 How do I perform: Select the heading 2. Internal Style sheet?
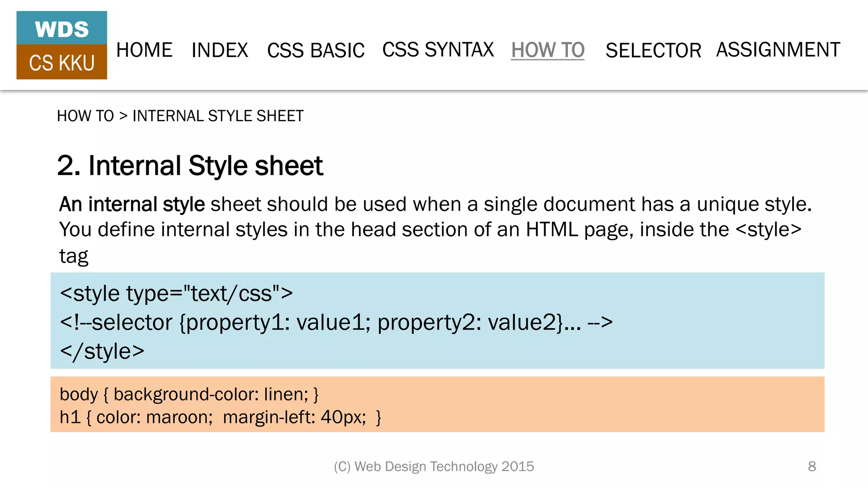tap(190, 166)
